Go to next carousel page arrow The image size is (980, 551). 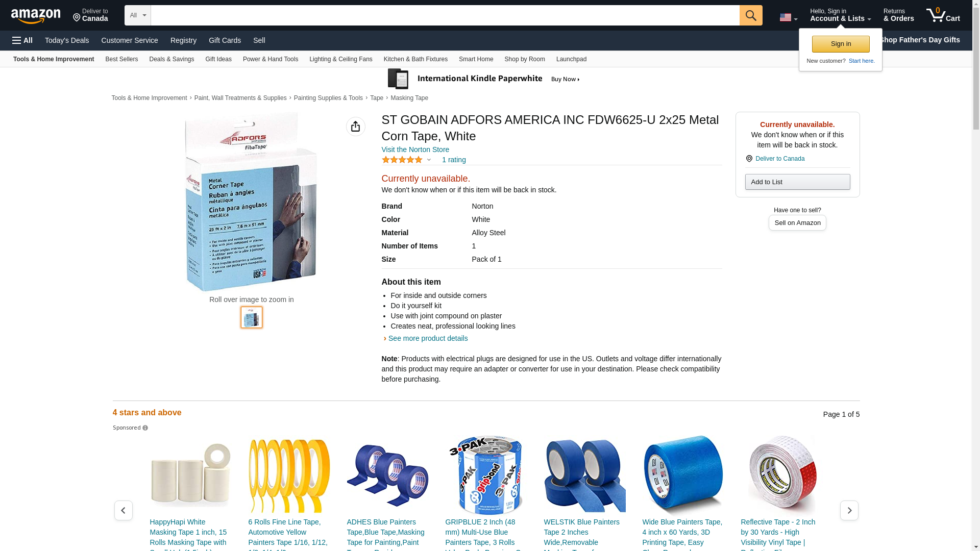click(849, 510)
